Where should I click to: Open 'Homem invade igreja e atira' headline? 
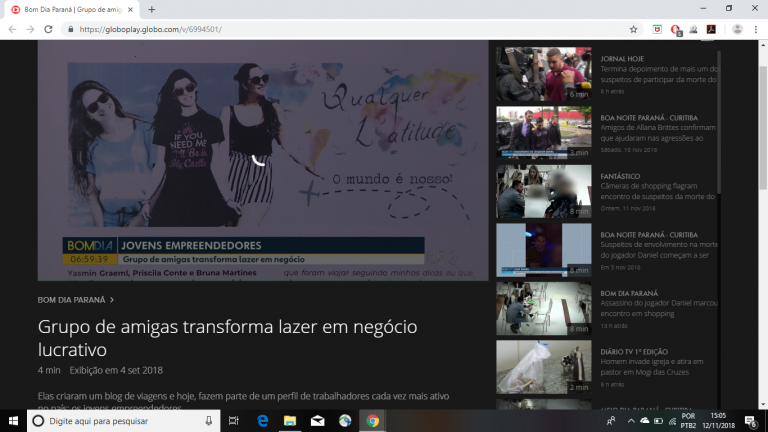(x=652, y=367)
